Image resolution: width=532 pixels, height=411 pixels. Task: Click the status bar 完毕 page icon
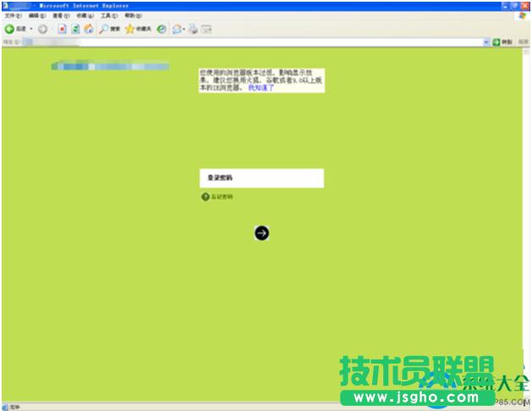pyautogui.click(x=5, y=408)
